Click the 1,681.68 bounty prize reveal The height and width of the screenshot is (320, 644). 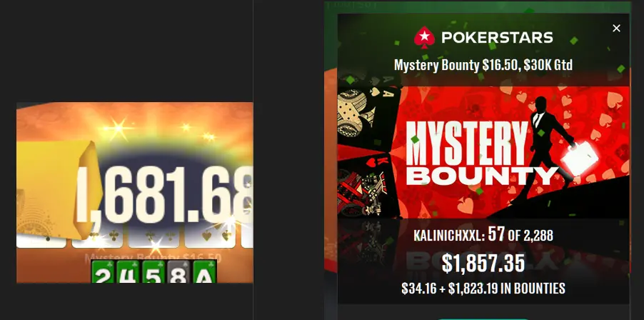pos(164,194)
